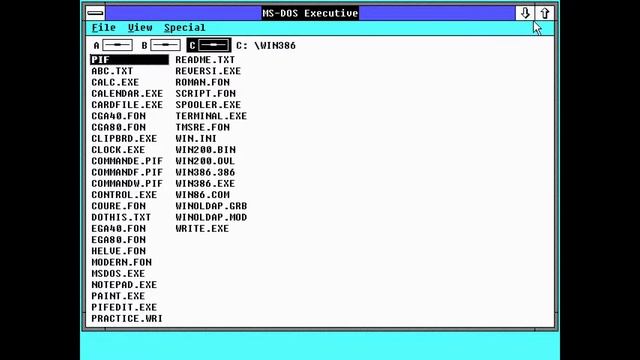Image resolution: width=640 pixels, height=360 pixels.
Task: Select DOTHIS.TXT file
Action: click(121, 217)
